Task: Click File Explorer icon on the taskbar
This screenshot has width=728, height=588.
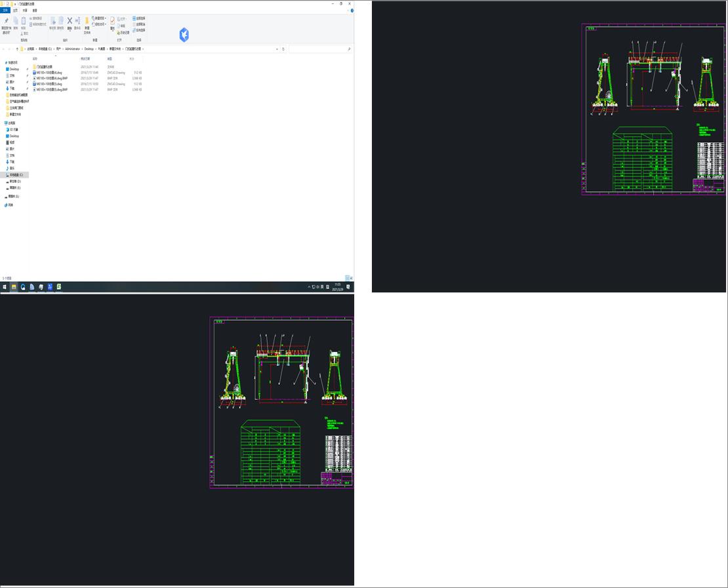Action: click(x=14, y=287)
